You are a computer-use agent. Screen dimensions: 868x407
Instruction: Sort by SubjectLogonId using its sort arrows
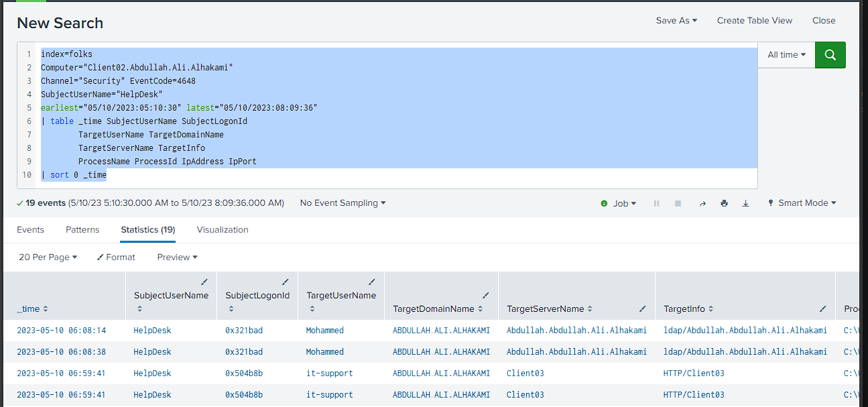coord(231,308)
